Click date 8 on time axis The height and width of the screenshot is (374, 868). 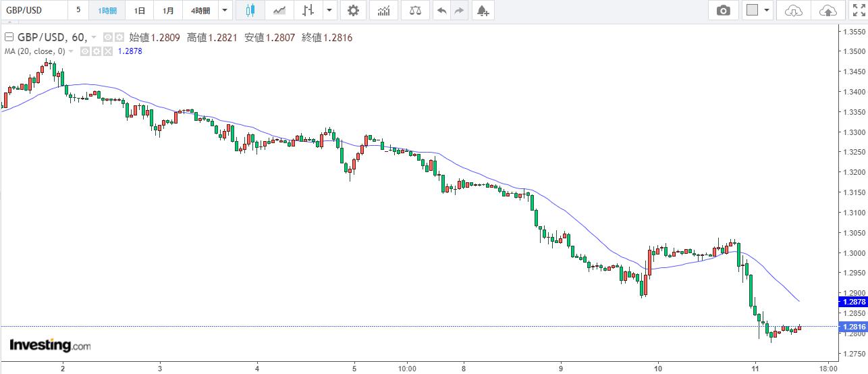pyautogui.click(x=464, y=369)
